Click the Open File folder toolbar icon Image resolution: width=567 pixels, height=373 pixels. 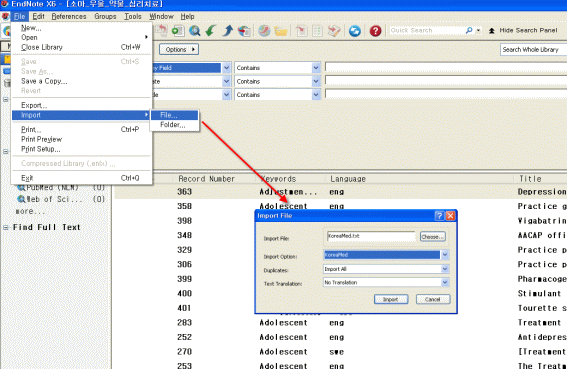tap(281, 31)
